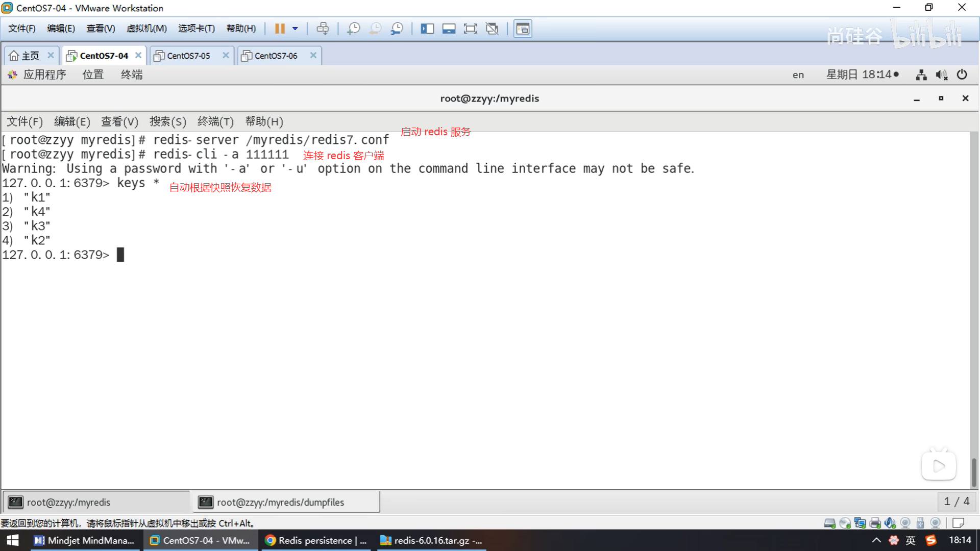Open the 位置 places menu
This screenshot has width=980, height=551.
tap(93, 75)
